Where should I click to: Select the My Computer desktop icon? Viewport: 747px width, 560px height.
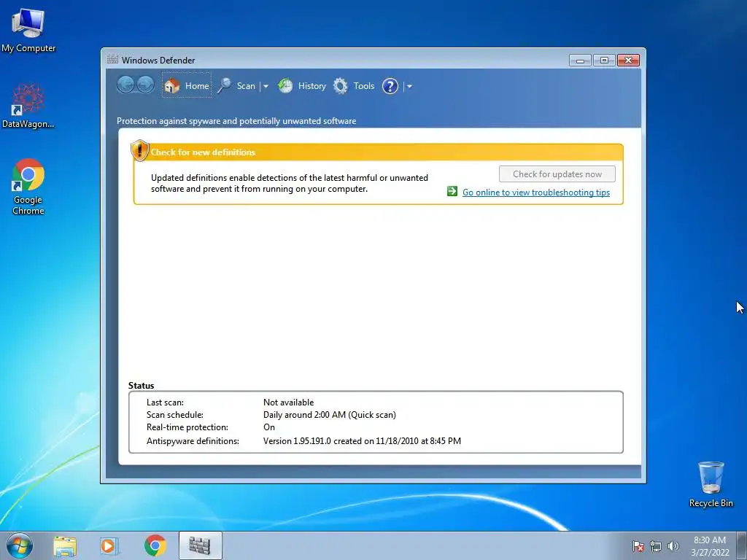(x=28, y=31)
